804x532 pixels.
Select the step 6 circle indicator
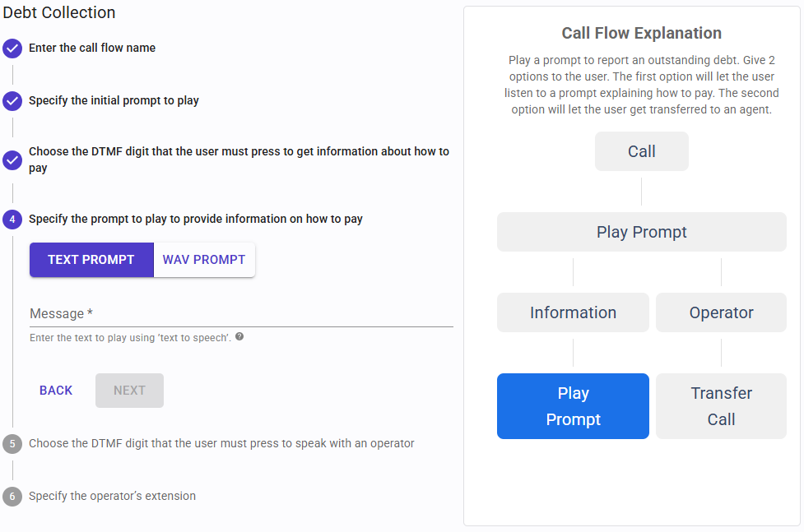pos(12,497)
